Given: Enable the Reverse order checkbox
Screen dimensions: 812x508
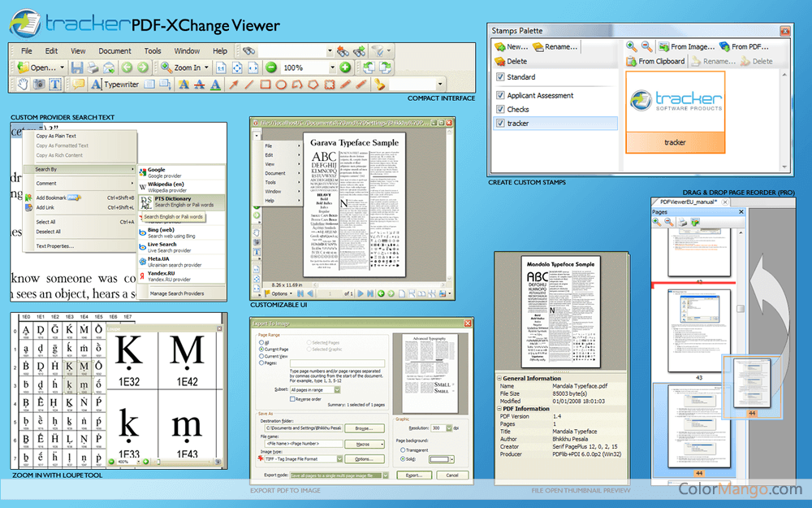Looking at the screenshot, I should (x=292, y=399).
